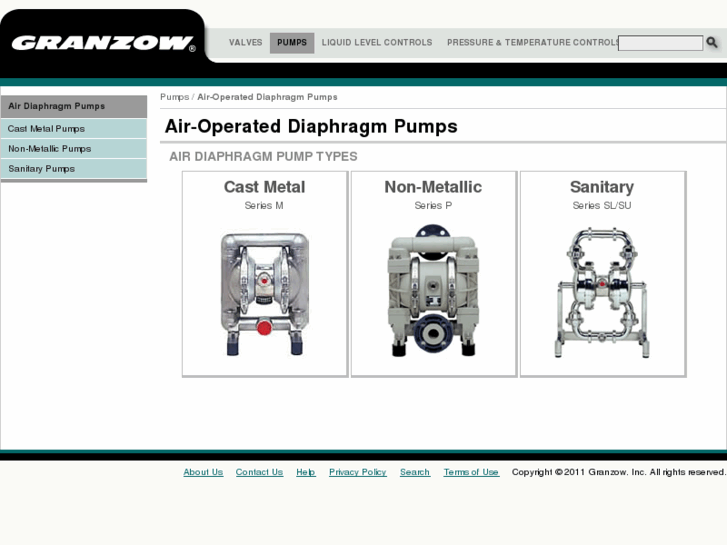Click the Series P text
The height and width of the screenshot is (545, 727).
[x=433, y=205]
